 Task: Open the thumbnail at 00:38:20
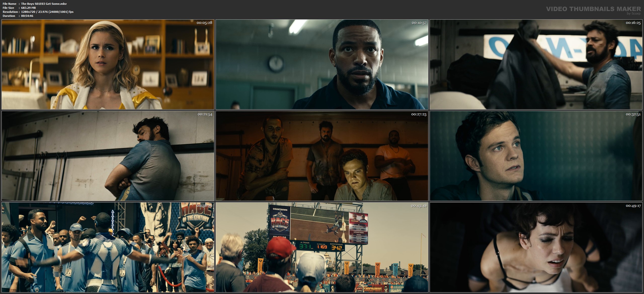tap(108, 248)
